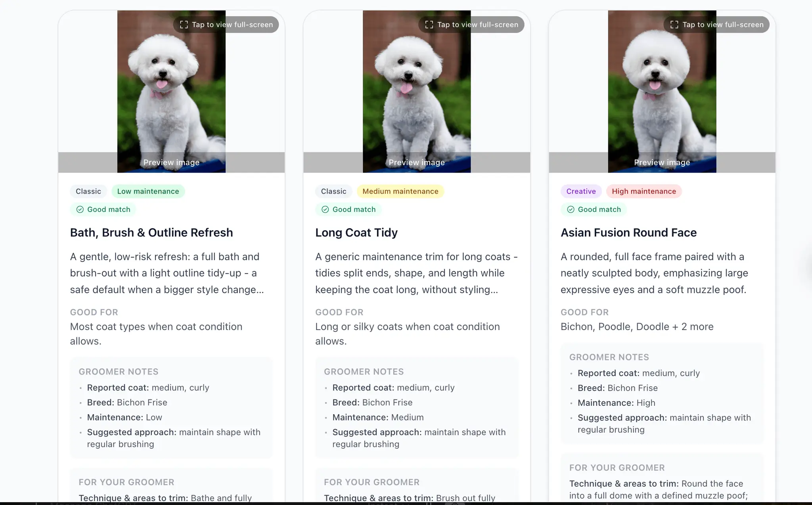Click "Bichon, Poodle, Doodle + 2 more" text
Image resolution: width=812 pixels, height=505 pixels.
[637, 326]
